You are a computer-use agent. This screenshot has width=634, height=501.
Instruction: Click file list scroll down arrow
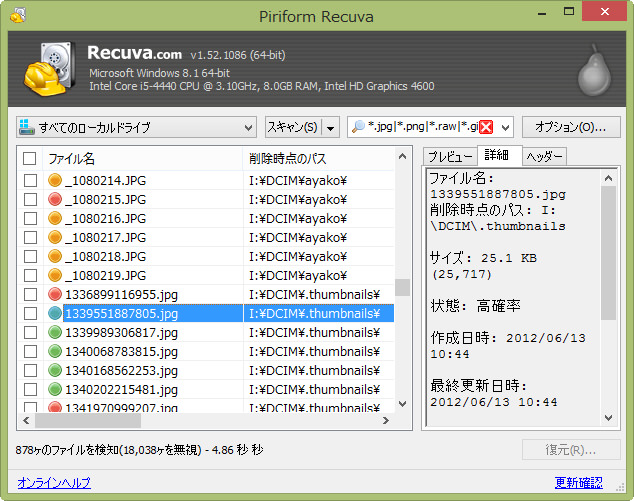pos(402,404)
